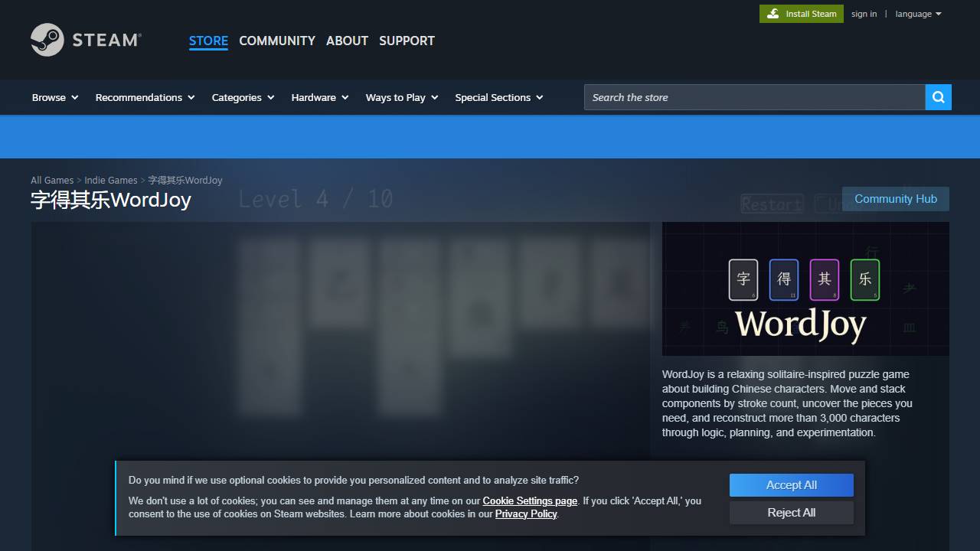Viewport: 980px width, 551px height.
Task: Click the Search the store field
Action: (754, 97)
